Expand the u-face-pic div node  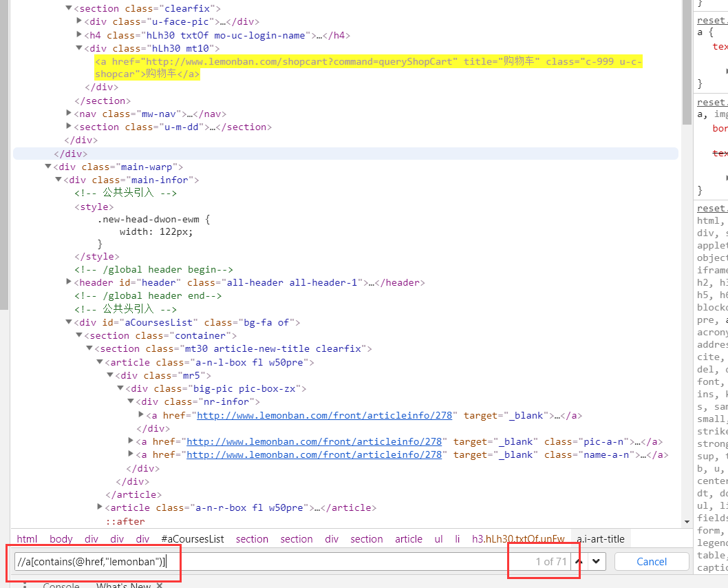coord(79,21)
